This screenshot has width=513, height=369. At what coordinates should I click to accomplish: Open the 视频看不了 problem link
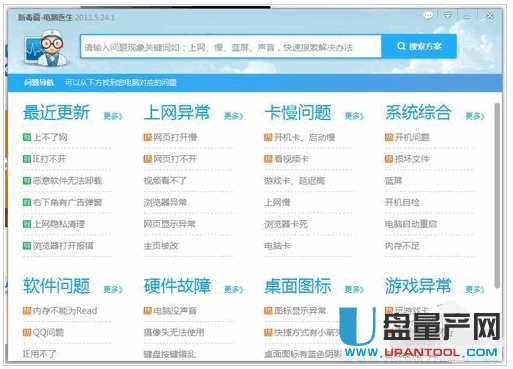[x=165, y=181]
